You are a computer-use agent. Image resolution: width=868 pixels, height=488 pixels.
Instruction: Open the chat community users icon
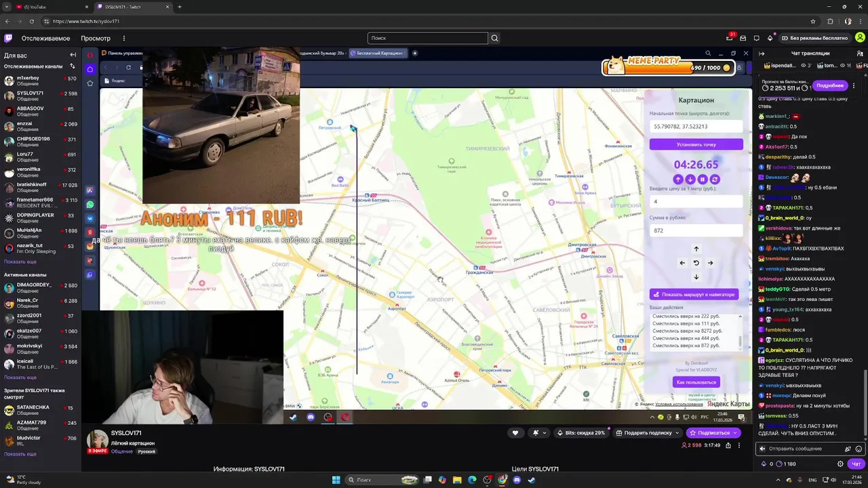(861, 54)
